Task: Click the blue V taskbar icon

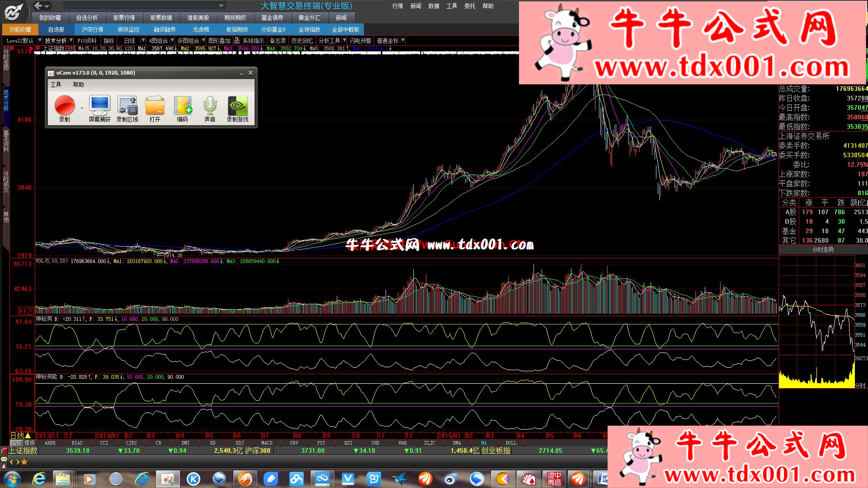Action: tap(348, 479)
